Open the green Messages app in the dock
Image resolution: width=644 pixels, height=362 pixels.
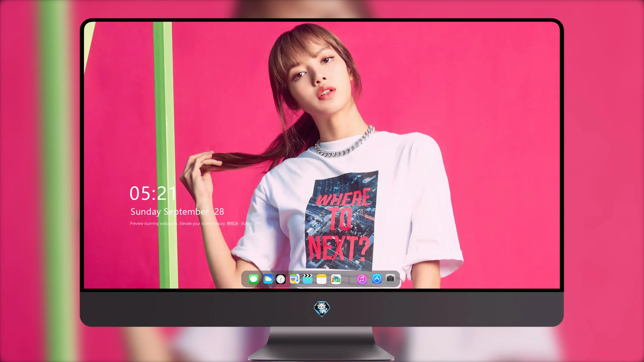coord(253,279)
